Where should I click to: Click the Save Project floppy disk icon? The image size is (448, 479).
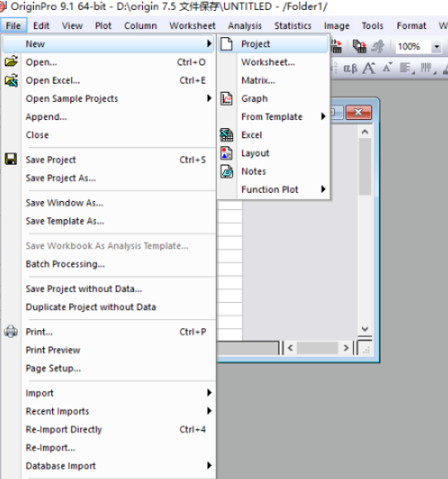click(x=11, y=160)
